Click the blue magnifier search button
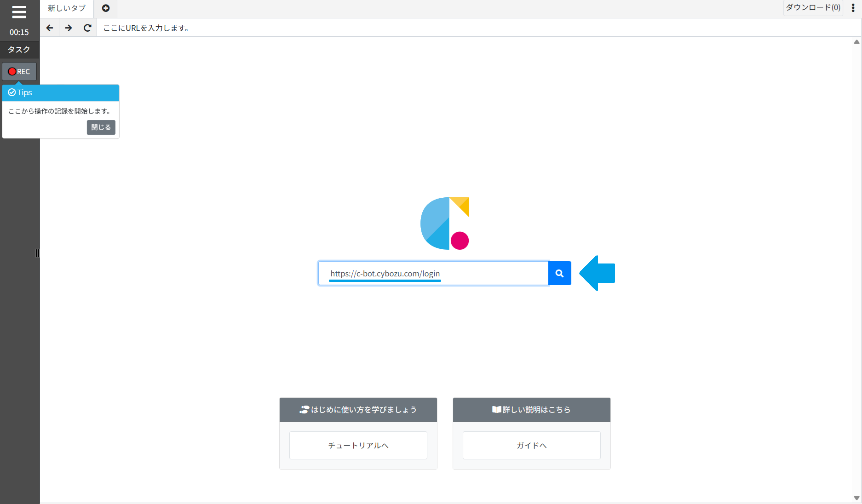The width and height of the screenshot is (862, 504). coord(560,274)
